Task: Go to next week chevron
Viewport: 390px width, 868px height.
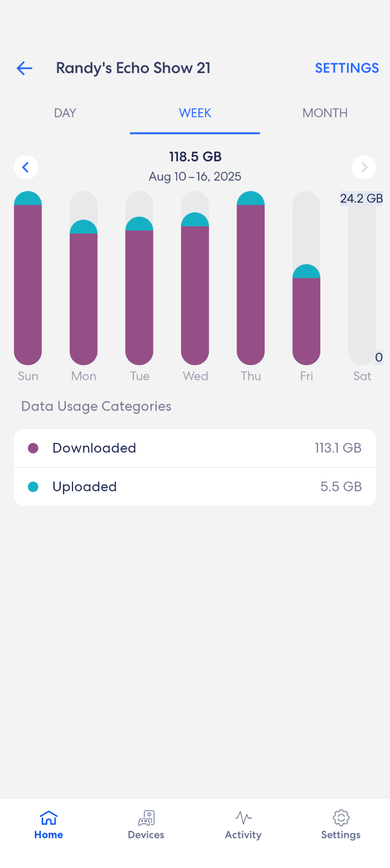Action: click(364, 167)
